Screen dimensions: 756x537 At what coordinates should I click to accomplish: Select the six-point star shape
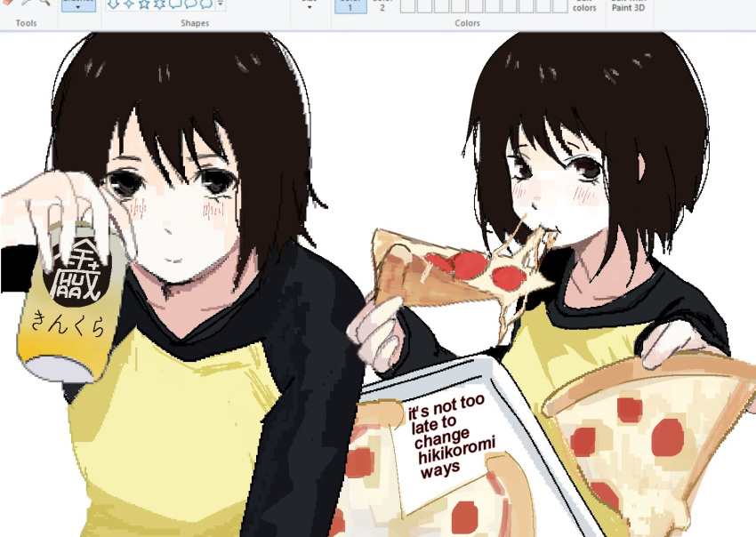(158, 5)
